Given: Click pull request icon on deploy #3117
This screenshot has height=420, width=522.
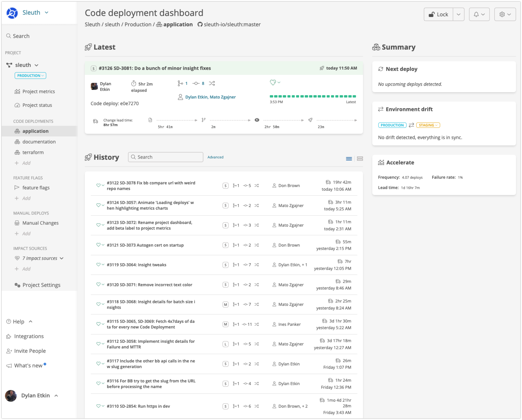Looking at the screenshot, I should pyautogui.click(x=234, y=364).
